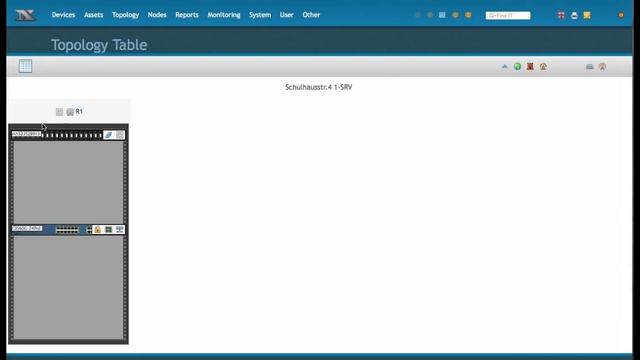Click inside the Find IT search box
This screenshot has width=640, height=360.
point(508,16)
